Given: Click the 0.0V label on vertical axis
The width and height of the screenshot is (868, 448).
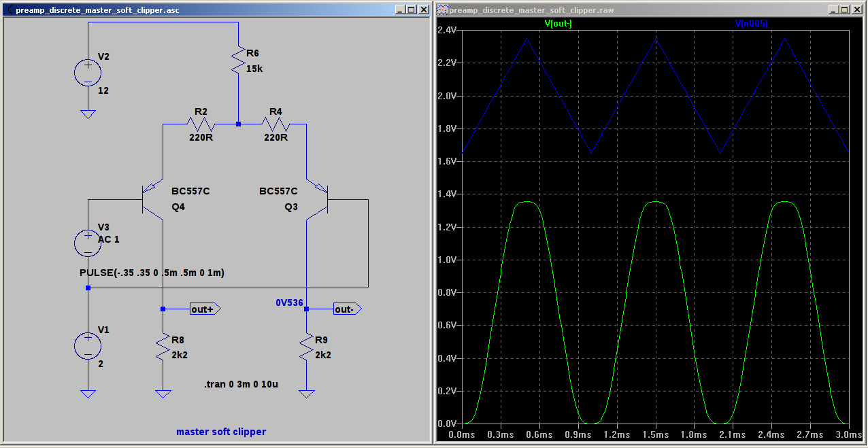Looking at the screenshot, I should [x=446, y=423].
